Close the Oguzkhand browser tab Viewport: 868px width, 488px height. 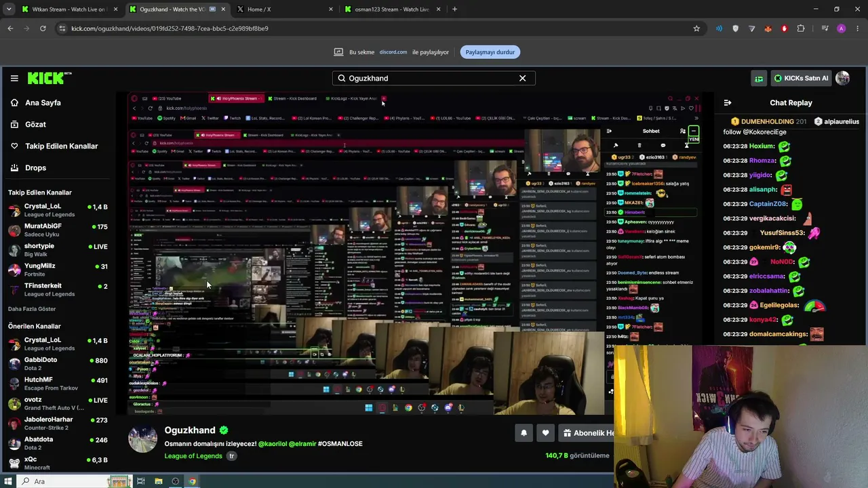click(x=223, y=9)
